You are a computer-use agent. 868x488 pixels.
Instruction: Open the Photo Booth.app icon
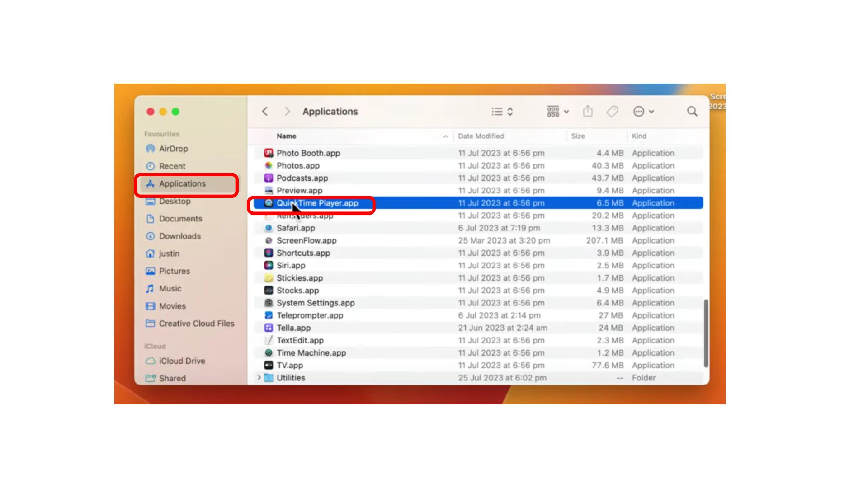click(x=268, y=153)
